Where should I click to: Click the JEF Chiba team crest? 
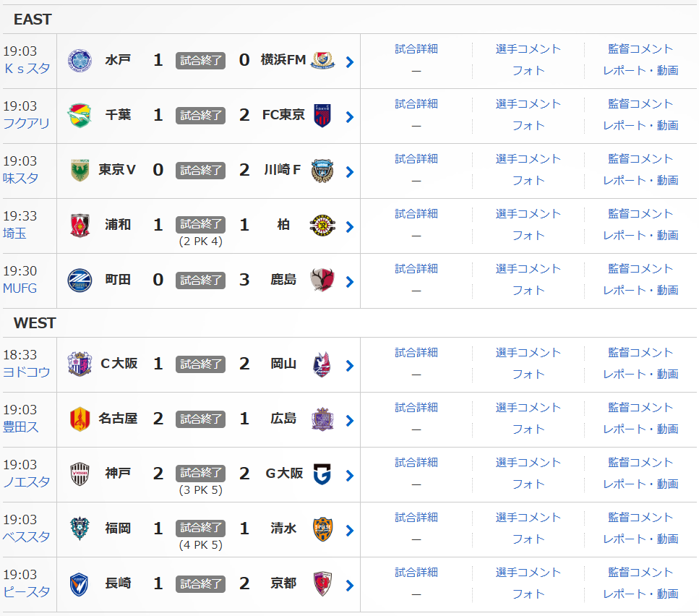pyautogui.click(x=80, y=115)
